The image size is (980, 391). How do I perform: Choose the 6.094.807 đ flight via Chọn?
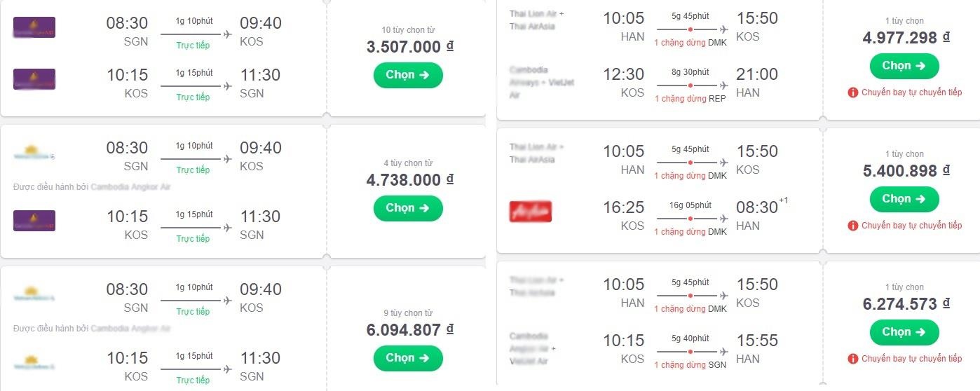(408, 358)
